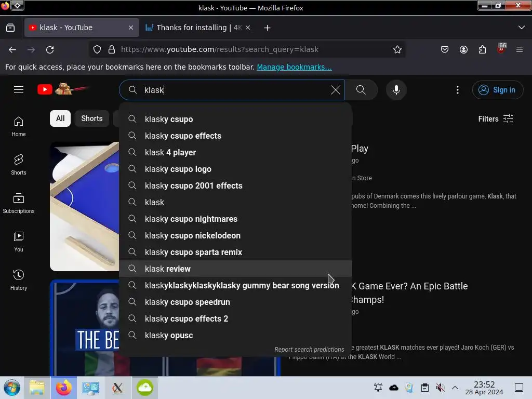
Task: Choose suggestion klask 4 player
Action: tap(235, 152)
